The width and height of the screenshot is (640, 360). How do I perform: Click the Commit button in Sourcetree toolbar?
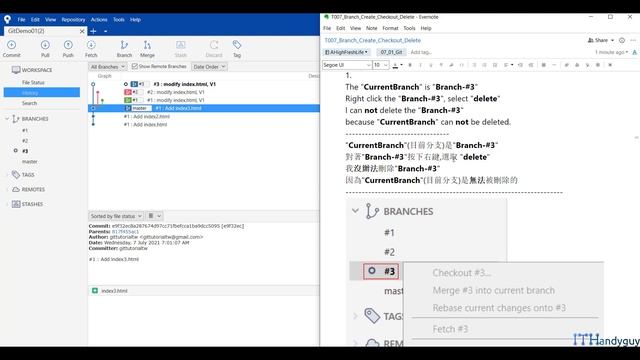(11, 49)
